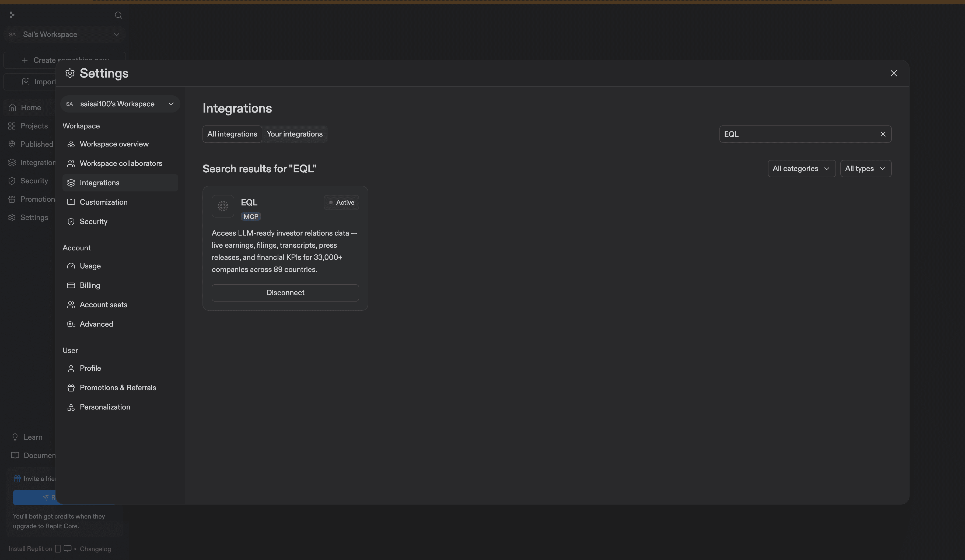This screenshot has width=965, height=560.
Task: Click the Settings gear icon in dialog header
Action: tap(70, 73)
